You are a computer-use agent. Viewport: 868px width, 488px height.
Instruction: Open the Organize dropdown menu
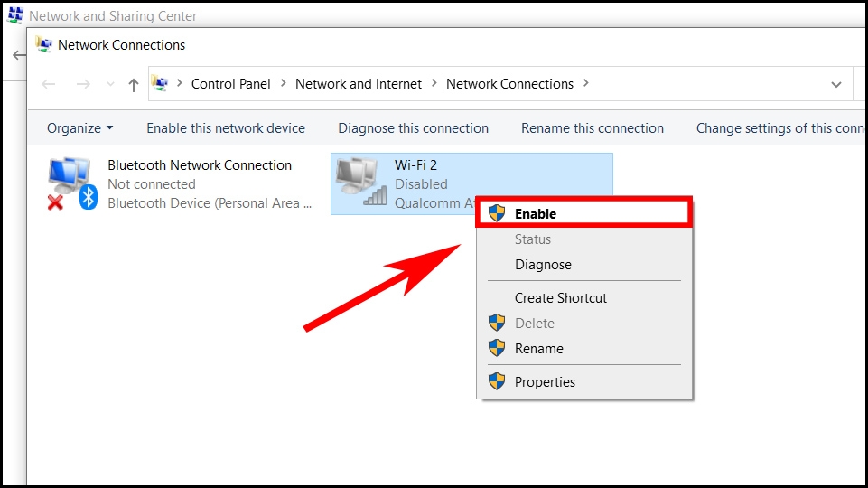click(79, 128)
